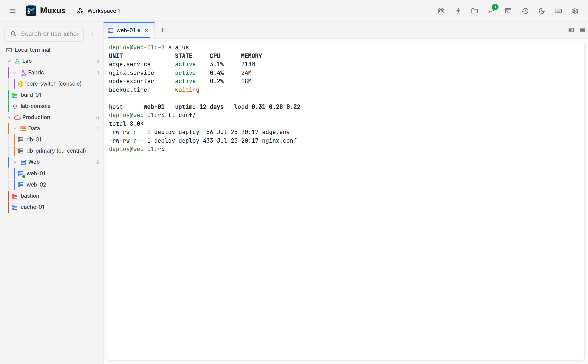Close the web-01 tab
Image resolution: width=588 pixels, height=364 pixels.
click(147, 31)
